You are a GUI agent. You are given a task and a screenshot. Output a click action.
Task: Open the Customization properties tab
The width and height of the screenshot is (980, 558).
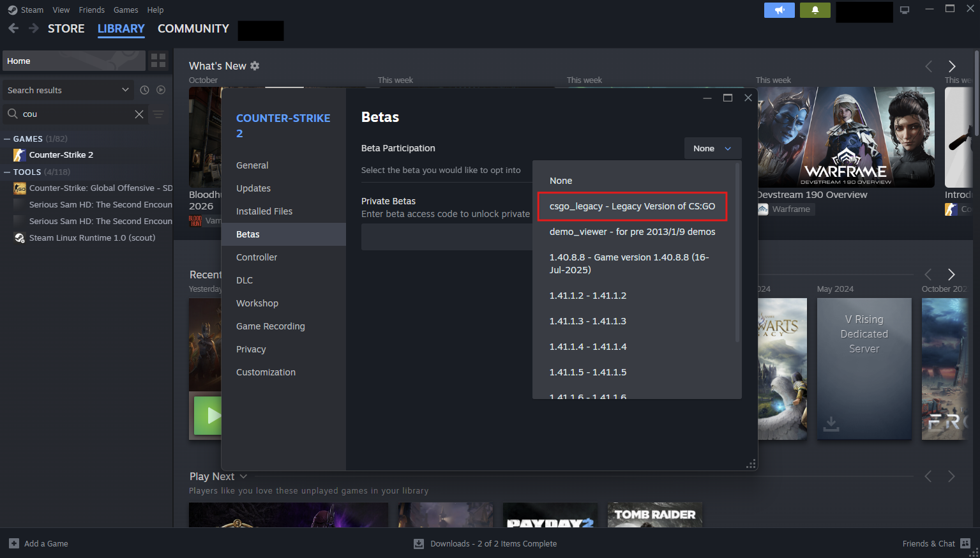click(283, 372)
